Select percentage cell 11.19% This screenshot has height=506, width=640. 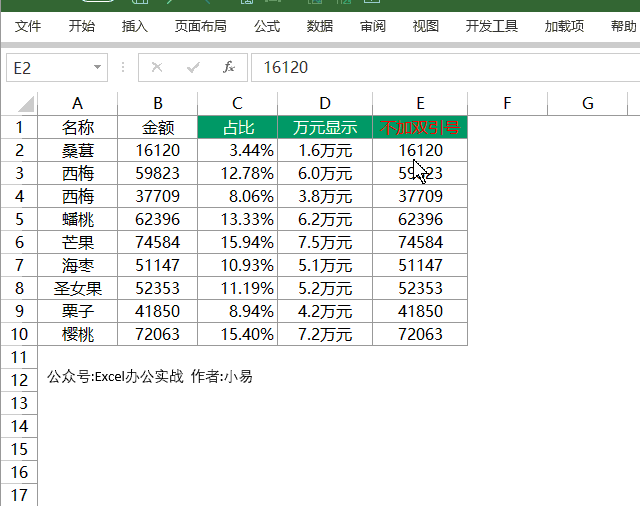238,288
